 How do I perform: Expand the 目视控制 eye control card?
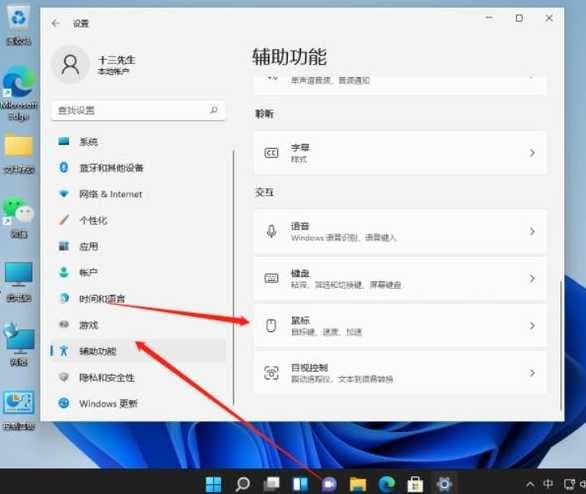click(x=400, y=373)
